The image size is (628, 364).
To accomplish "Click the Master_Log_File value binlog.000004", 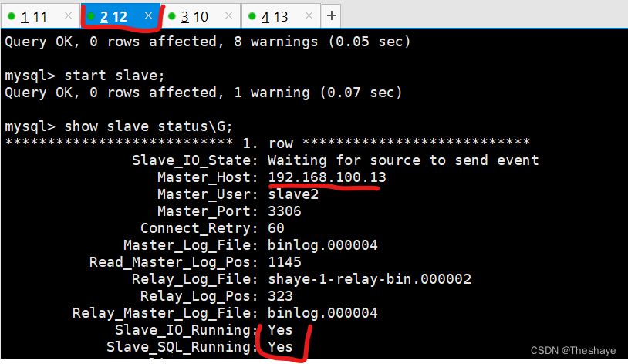I will tap(322, 245).
